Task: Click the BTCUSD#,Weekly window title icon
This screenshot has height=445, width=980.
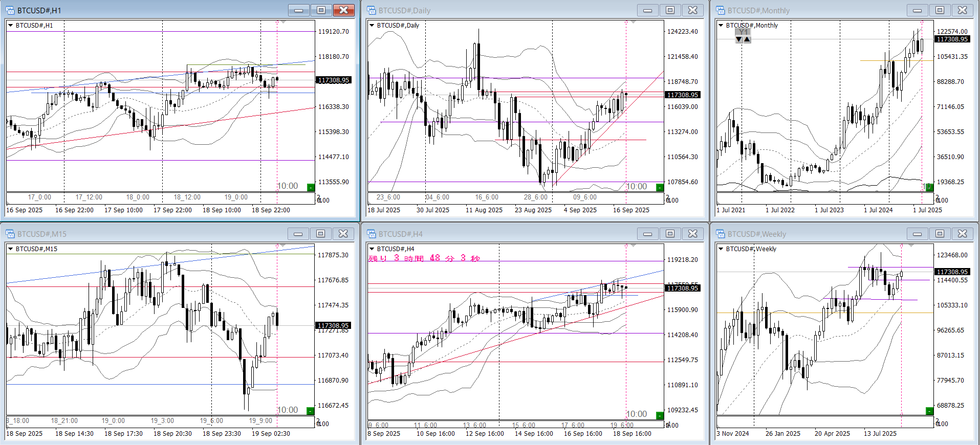Action: [721, 234]
